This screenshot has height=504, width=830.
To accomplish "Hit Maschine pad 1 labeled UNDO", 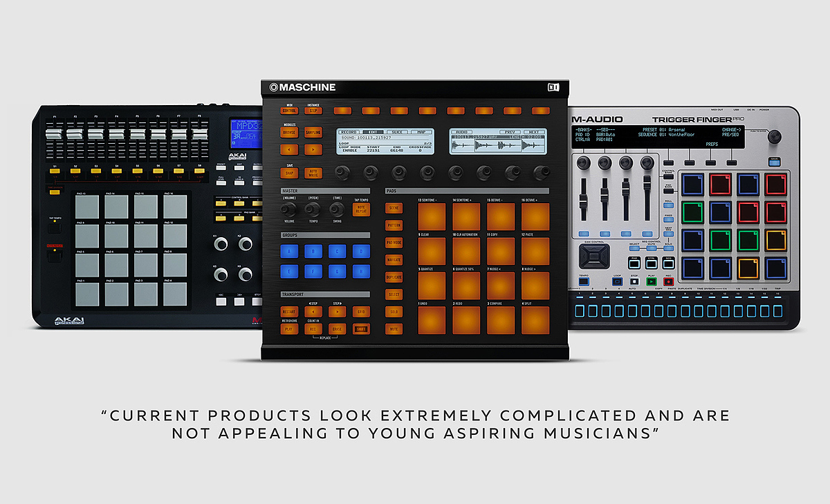I will click(432, 320).
